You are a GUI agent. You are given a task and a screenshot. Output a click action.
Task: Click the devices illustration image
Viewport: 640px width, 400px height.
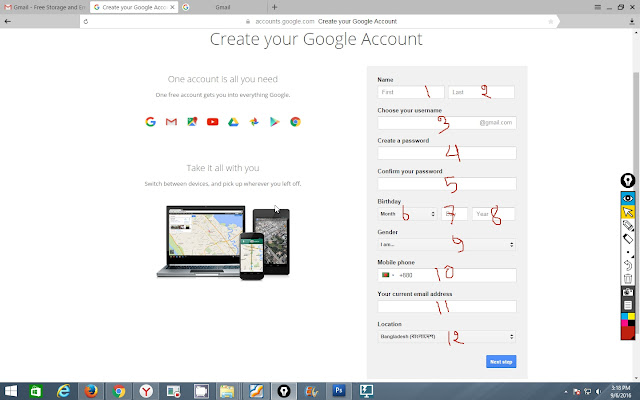223,242
